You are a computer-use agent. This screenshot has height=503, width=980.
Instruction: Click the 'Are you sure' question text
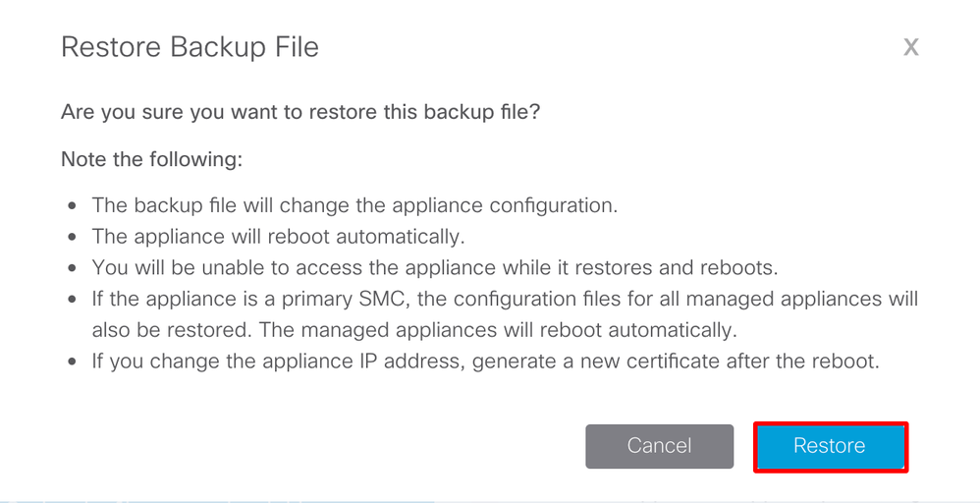coord(300,112)
